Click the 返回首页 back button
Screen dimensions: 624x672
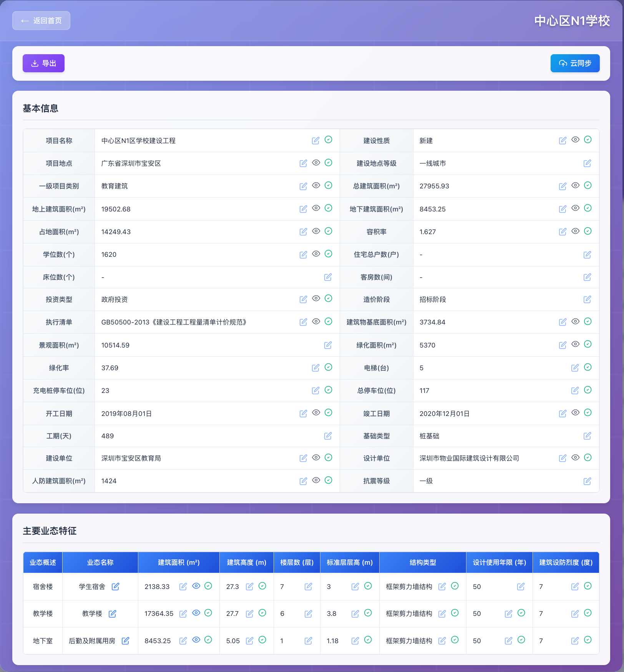pos(41,21)
